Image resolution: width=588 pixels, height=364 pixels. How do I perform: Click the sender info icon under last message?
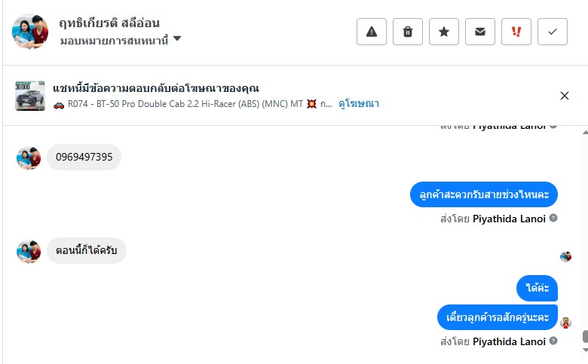pos(553,341)
